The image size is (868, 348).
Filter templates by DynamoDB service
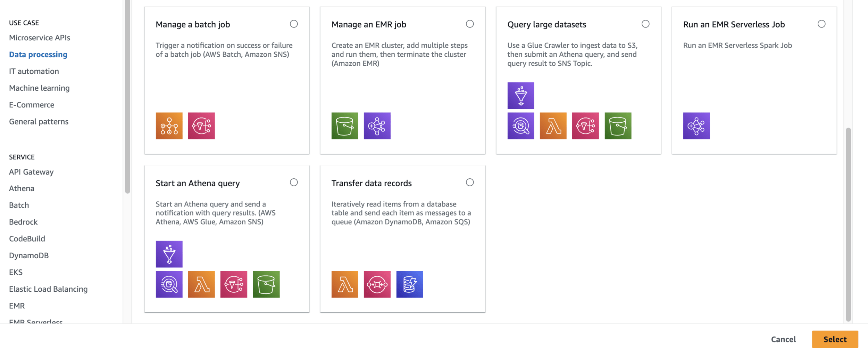tap(29, 256)
